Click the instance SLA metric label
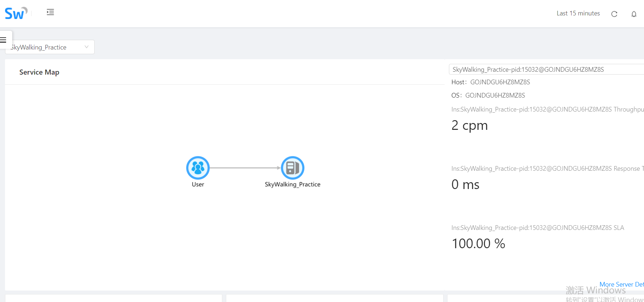The height and width of the screenshot is (302, 644). coord(538,228)
